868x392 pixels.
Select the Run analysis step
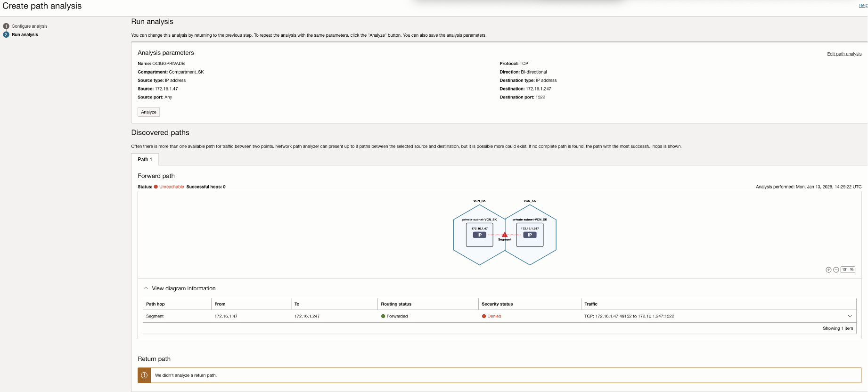[25, 35]
